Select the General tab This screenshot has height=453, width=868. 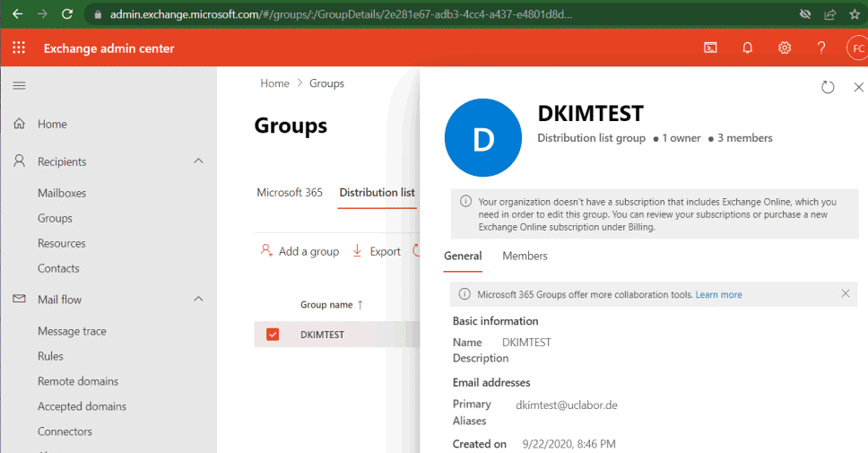[x=463, y=256]
